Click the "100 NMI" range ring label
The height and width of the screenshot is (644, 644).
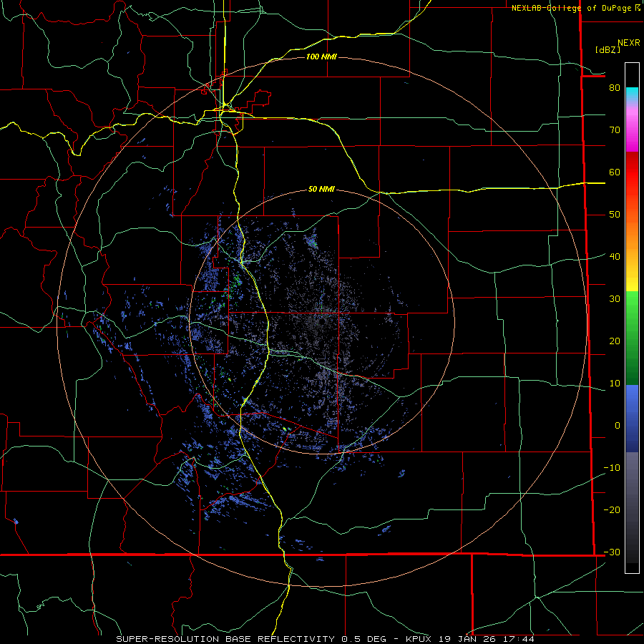point(321,57)
